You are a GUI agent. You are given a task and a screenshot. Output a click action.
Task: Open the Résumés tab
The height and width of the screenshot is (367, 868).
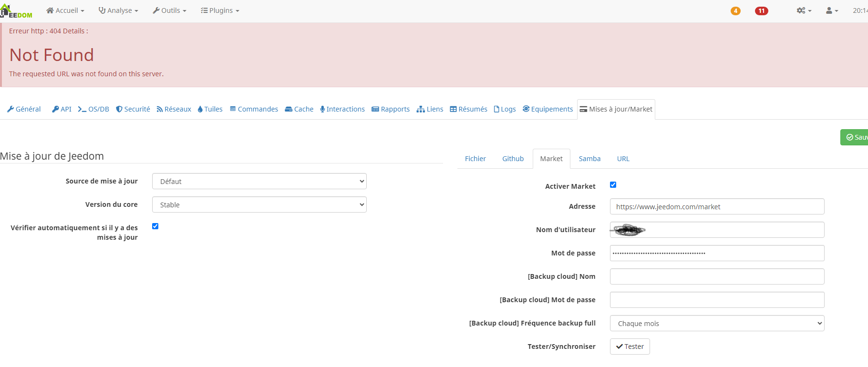[x=468, y=109]
